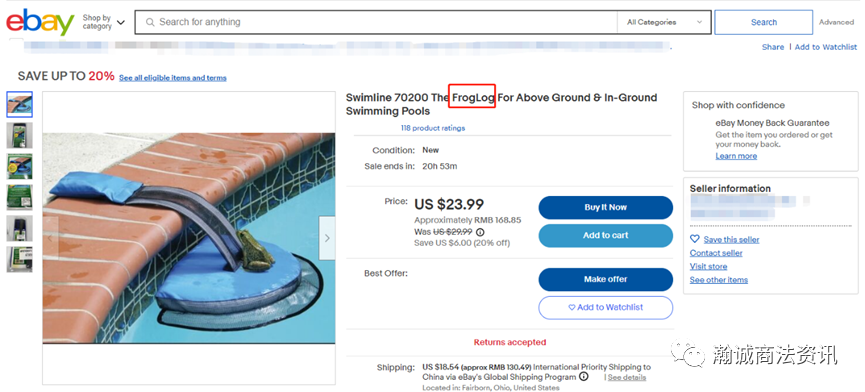Screen dimensions: 865x392
Task: Click the info icon beside was price
Action: click(480, 232)
